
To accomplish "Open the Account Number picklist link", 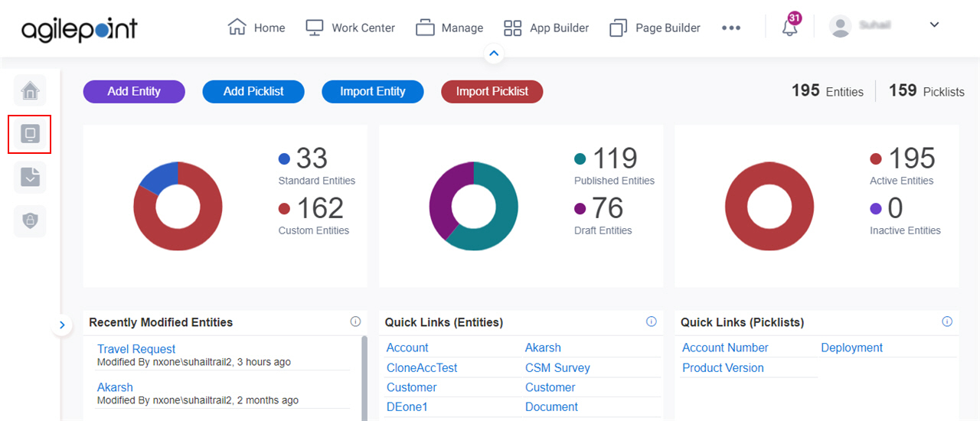I will [725, 348].
